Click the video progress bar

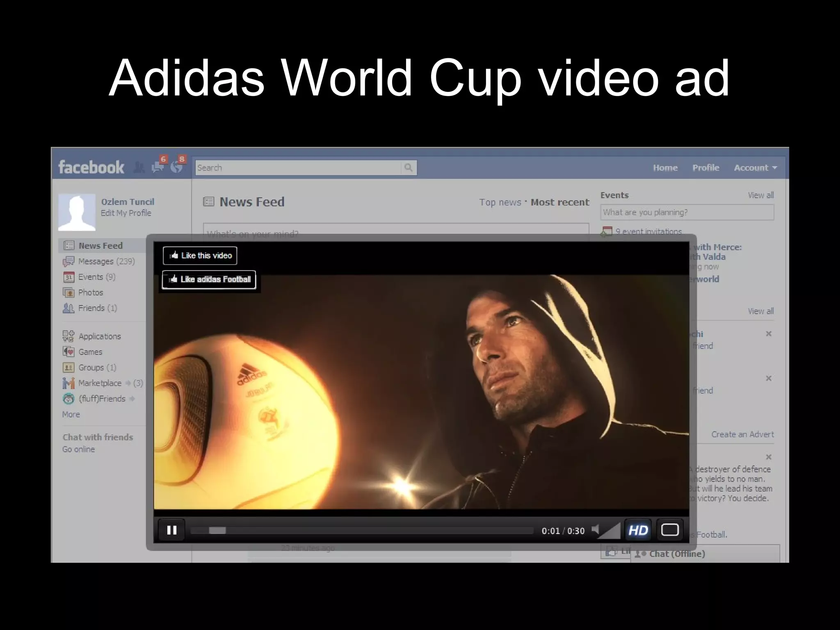tap(362, 531)
